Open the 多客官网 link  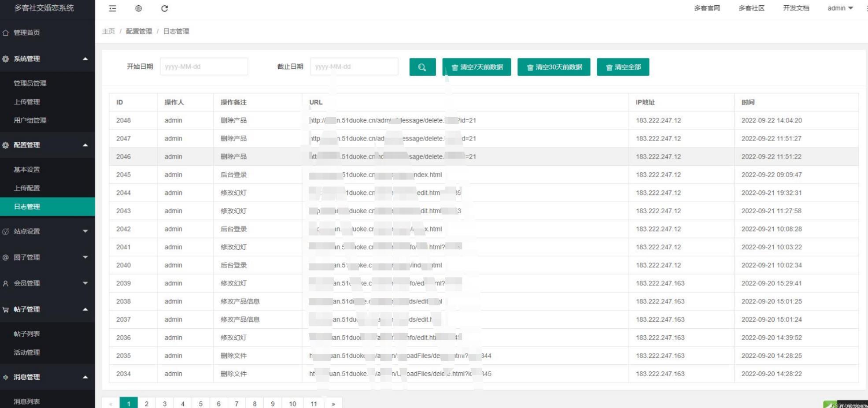pyautogui.click(x=707, y=8)
